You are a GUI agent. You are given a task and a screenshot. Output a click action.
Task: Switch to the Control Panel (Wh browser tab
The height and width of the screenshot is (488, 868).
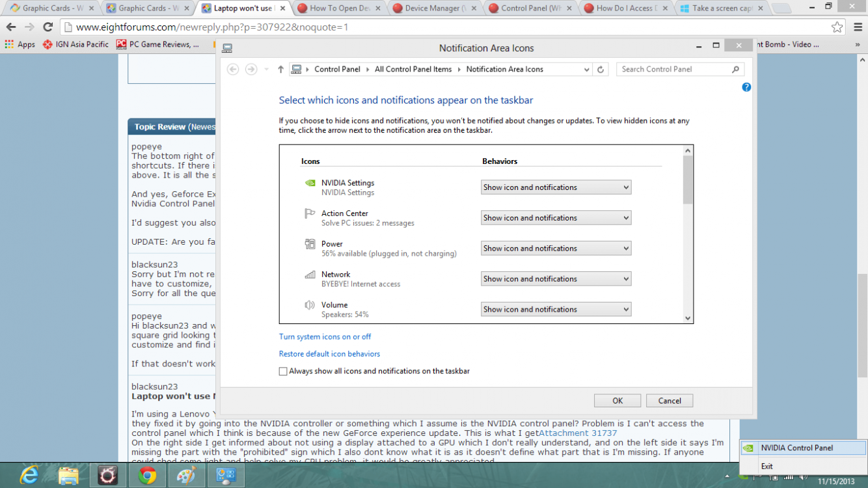531,8
